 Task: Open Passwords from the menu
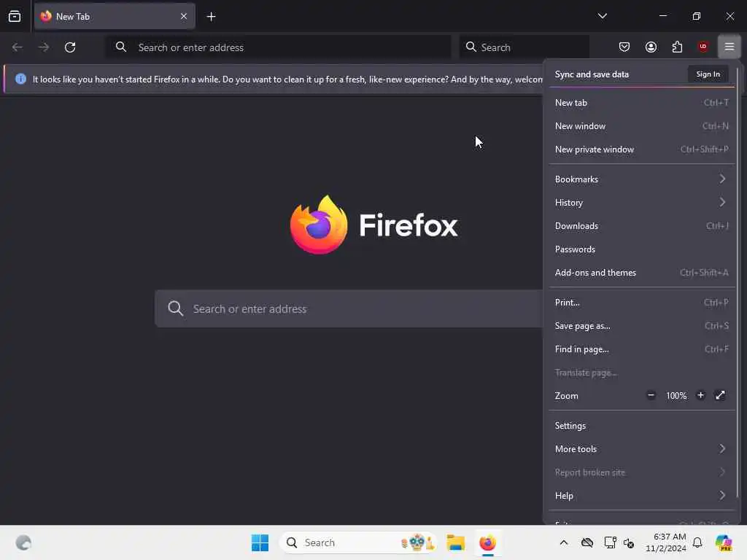point(641,249)
